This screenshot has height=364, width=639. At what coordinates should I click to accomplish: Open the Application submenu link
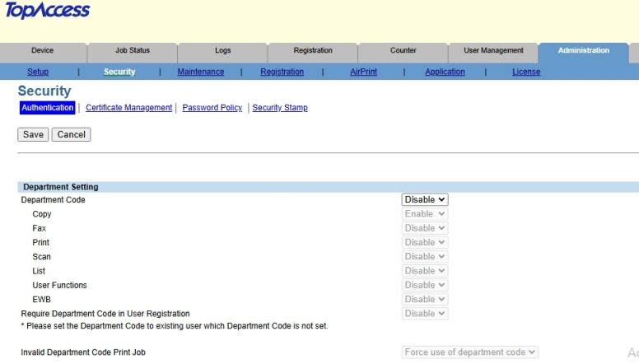point(445,72)
